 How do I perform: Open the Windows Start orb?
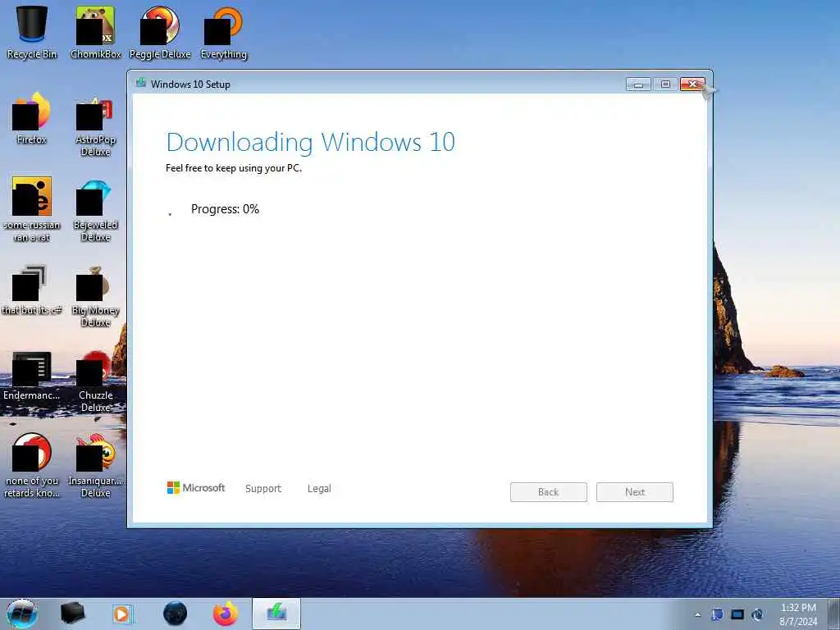pos(22,614)
